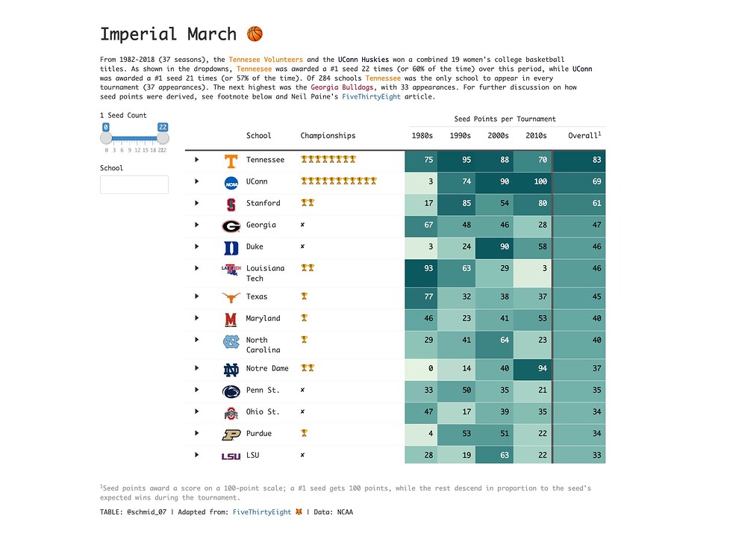The height and width of the screenshot is (560, 733).
Task: Click the Notre Dame ND logo
Action: pyautogui.click(x=230, y=368)
